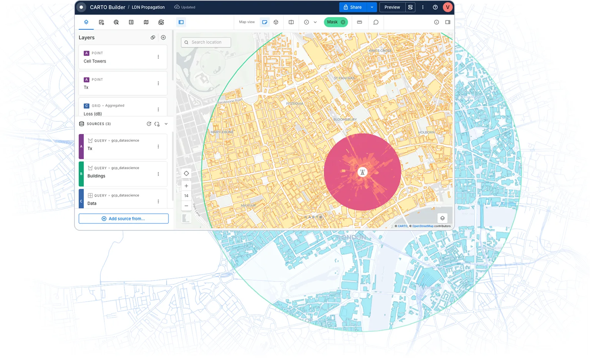The image size is (599, 364).
Task: Click the cell tower marker on map
Action: pos(362,172)
